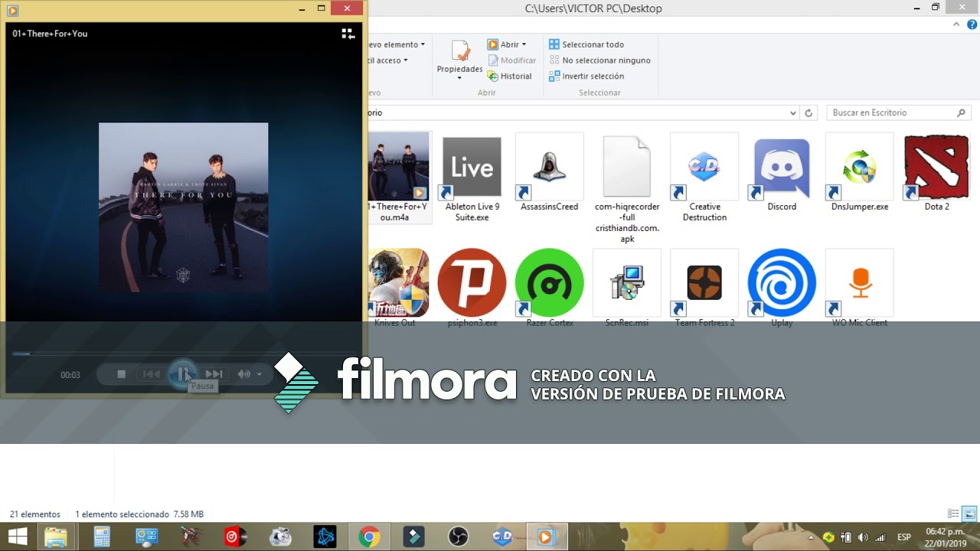Skip to next track in media player

(214, 374)
